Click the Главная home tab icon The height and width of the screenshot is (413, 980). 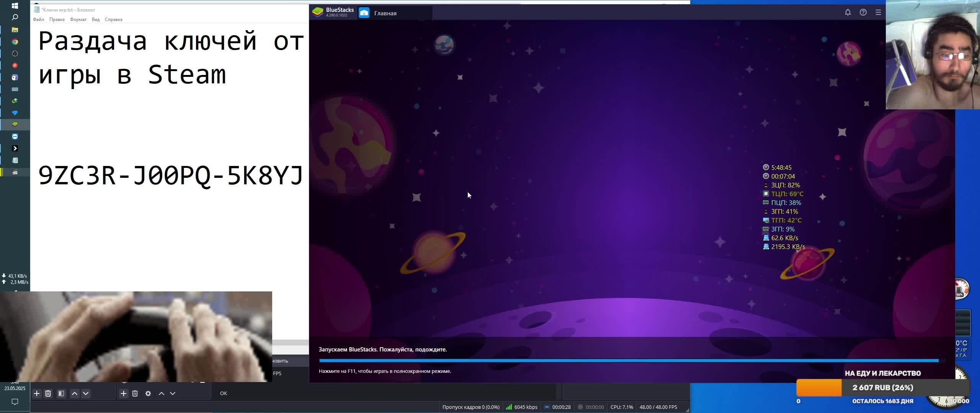pos(364,13)
